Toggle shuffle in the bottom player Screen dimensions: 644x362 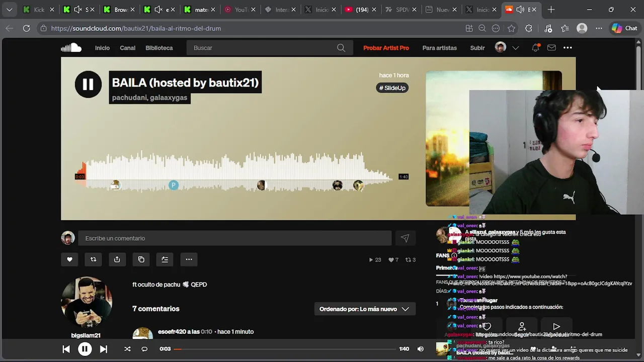point(127,349)
